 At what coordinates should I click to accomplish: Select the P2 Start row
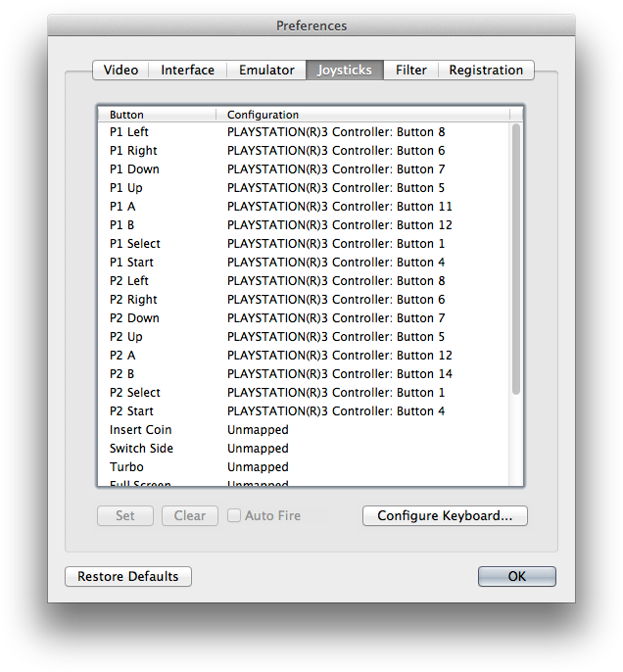[x=304, y=411]
